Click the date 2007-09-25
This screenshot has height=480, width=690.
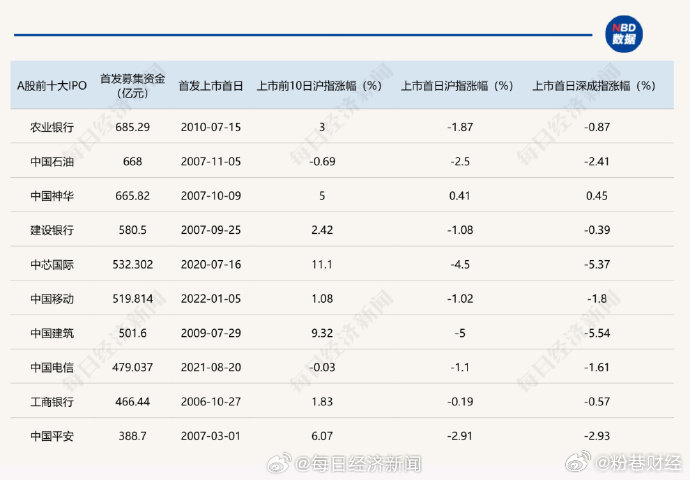coord(211,230)
